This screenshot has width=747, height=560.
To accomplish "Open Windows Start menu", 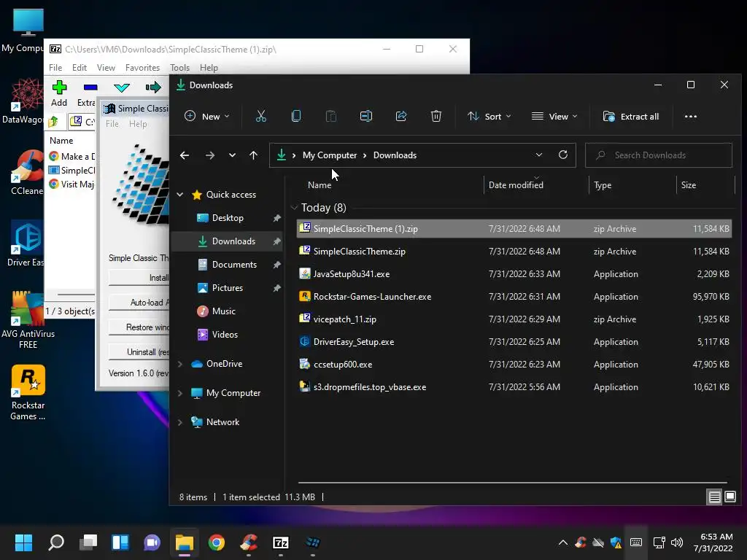I will pyautogui.click(x=23, y=542).
